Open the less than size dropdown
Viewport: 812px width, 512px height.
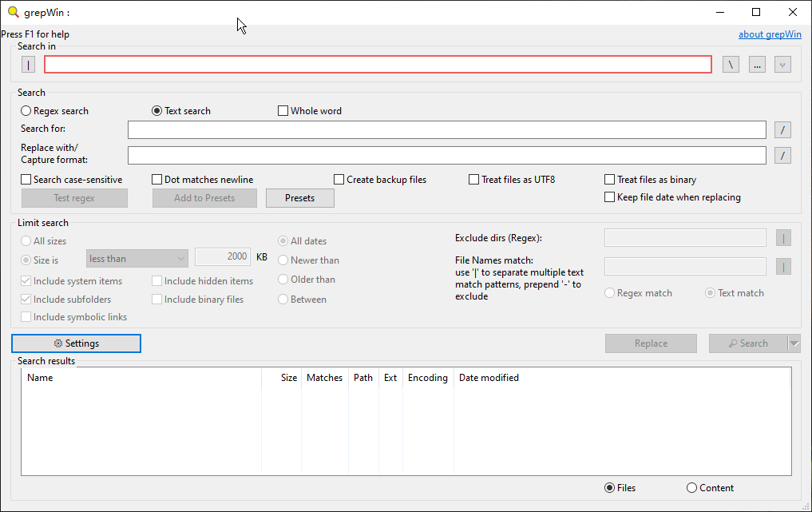click(x=137, y=259)
